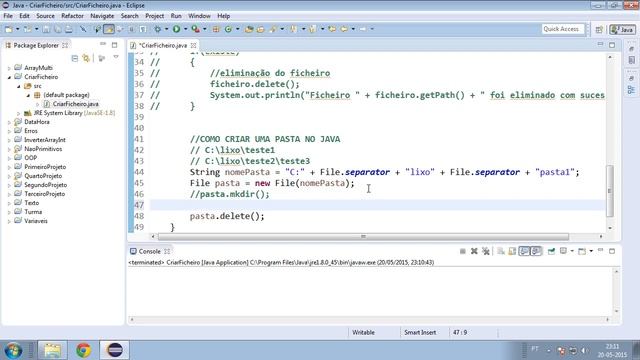Screen dimensions: 640x360
Task: Click the Open Type folder icon
Action: click(x=249, y=29)
